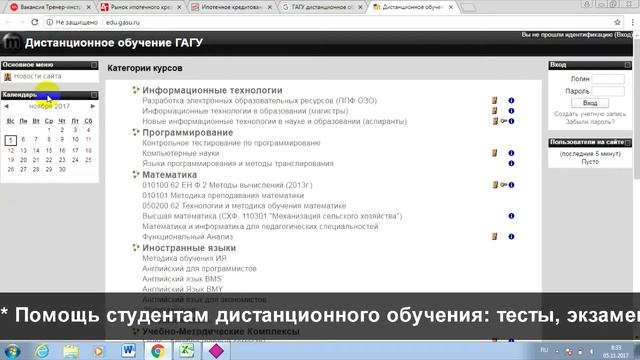
Task: Open the pink diamond app on taskbar
Action: (x=216, y=351)
